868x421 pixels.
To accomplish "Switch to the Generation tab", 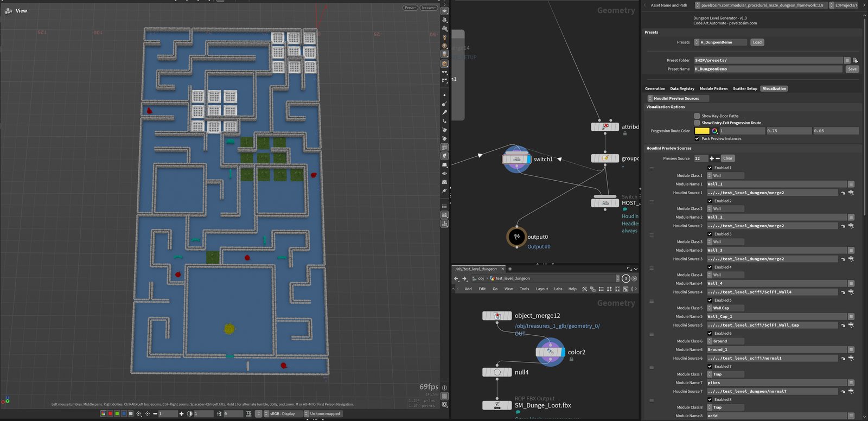I will tap(655, 88).
